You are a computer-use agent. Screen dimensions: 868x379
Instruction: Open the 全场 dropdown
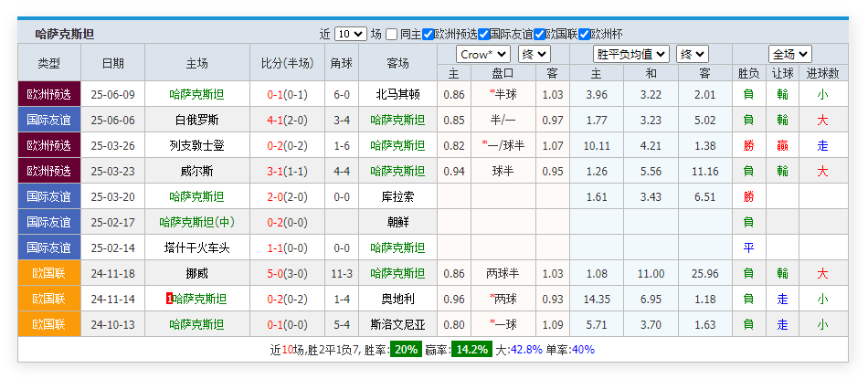(789, 54)
